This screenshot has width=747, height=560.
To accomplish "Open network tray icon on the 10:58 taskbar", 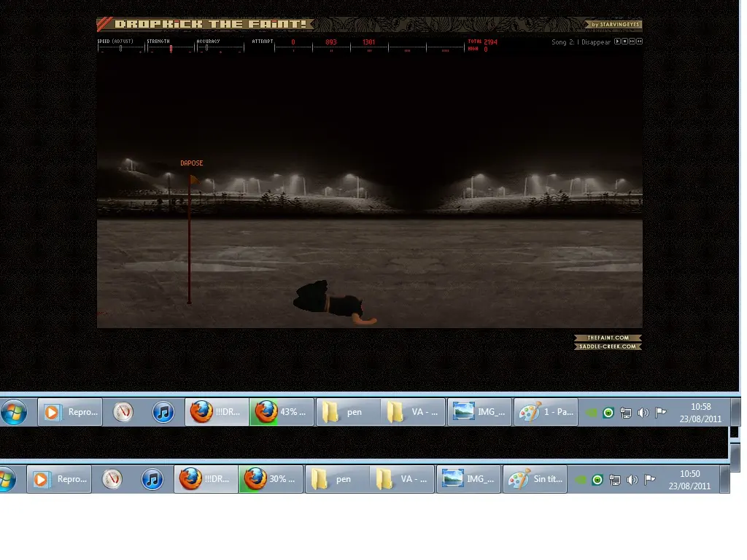I will click(626, 413).
